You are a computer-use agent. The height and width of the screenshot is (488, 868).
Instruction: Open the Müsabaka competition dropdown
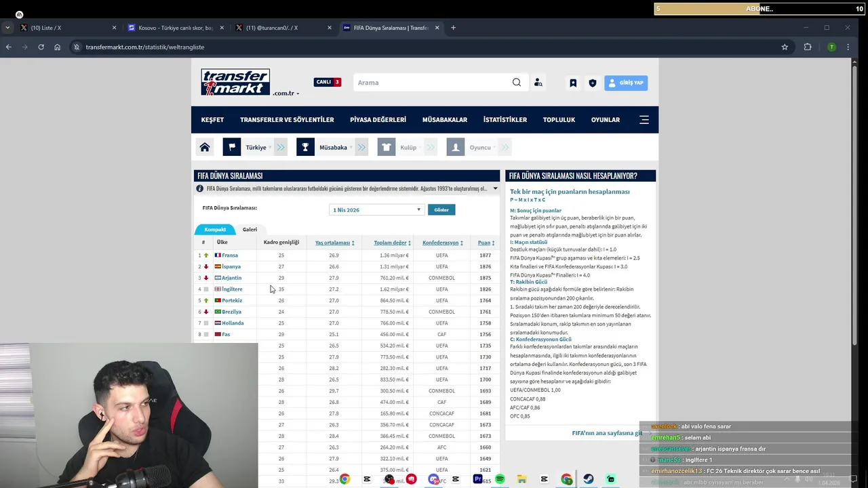335,147
